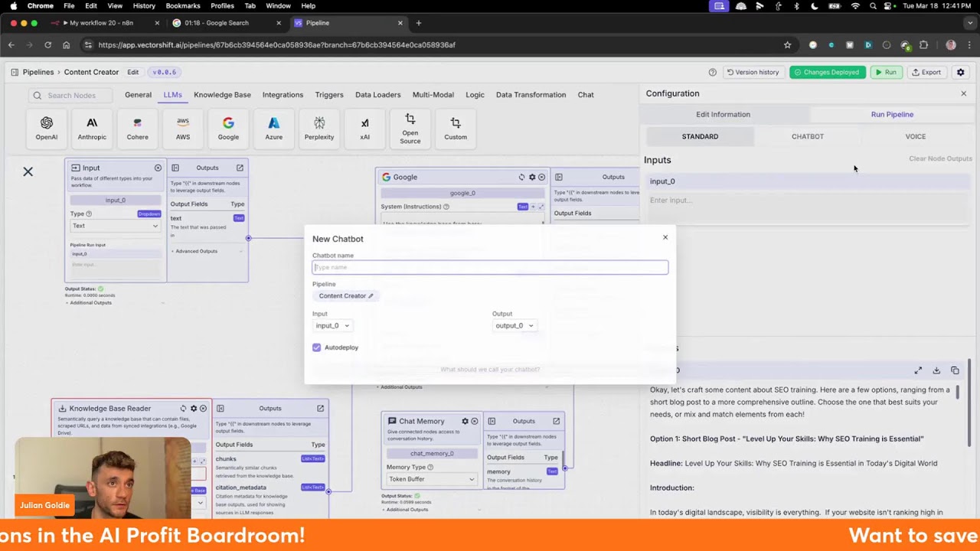The image size is (980, 551).
Task: Delete the Input node via its close icon
Action: [x=158, y=168]
